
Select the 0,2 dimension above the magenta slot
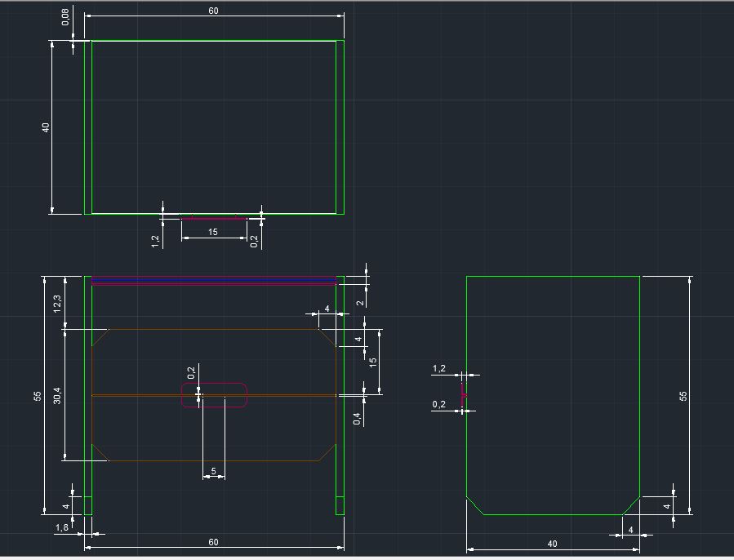click(x=191, y=373)
